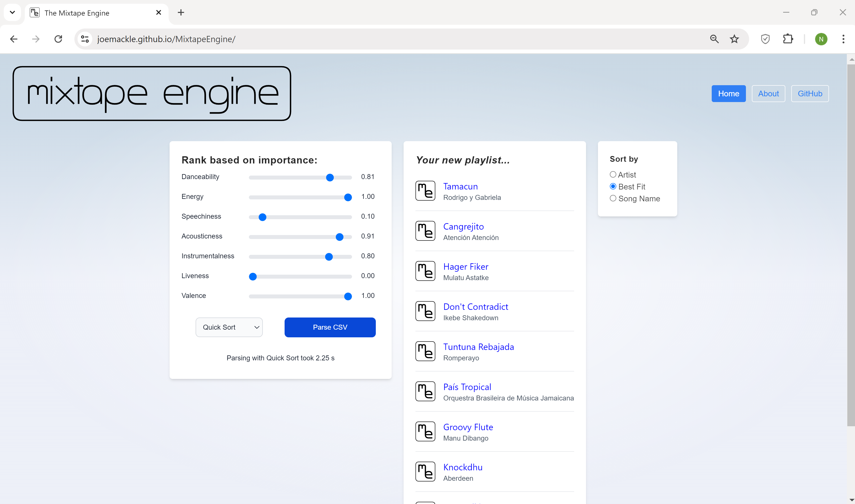
Task: Click the Instrumentalness slider
Action: pyautogui.click(x=300, y=256)
